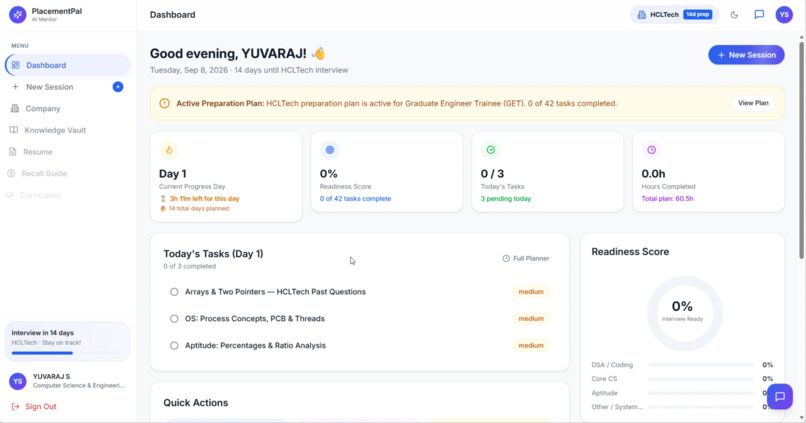Screen dimensions: 806x423
Task: Click 0 of 42 tasks complete link
Action: pos(355,198)
